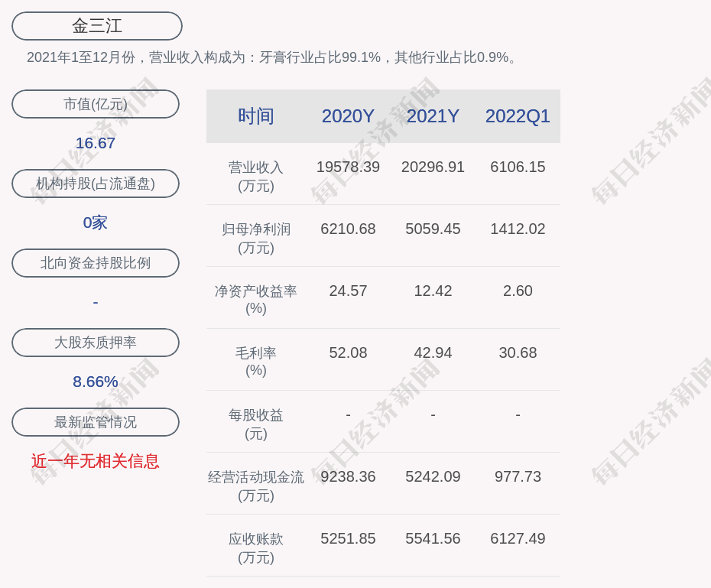711x588 pixels.
Task: Click the 经营活动现金流 row label
Action: coord(256,486)
